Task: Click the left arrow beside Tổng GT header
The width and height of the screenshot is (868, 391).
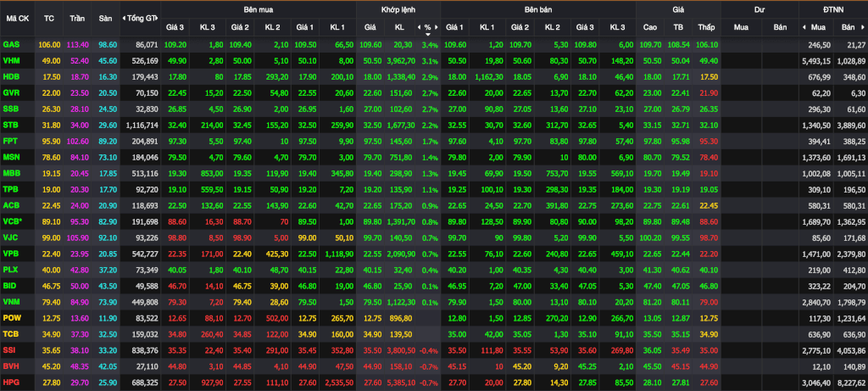Action: tap(123, 19)
